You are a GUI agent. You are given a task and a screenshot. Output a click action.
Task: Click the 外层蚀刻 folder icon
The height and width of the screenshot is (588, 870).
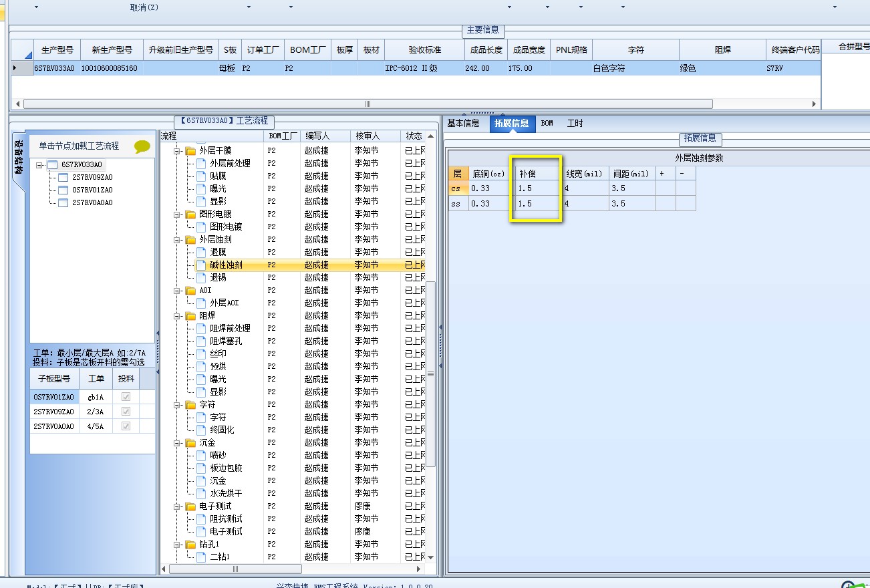tap(190, 239)
